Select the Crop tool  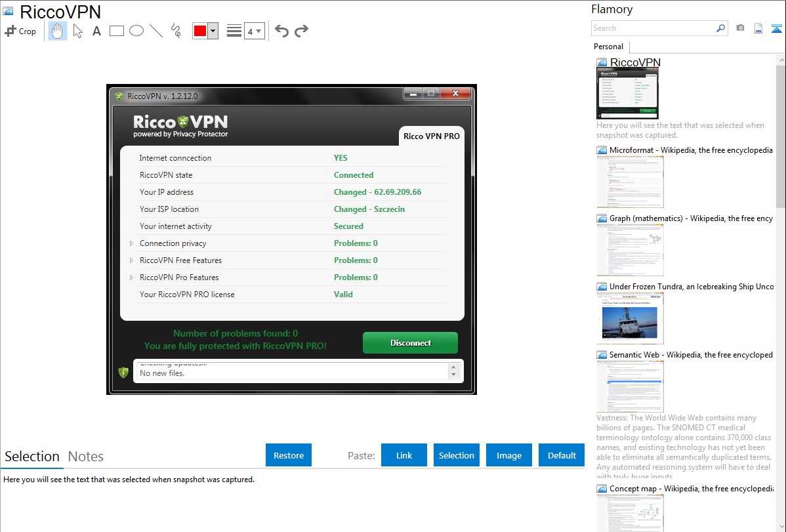[20, 31]
